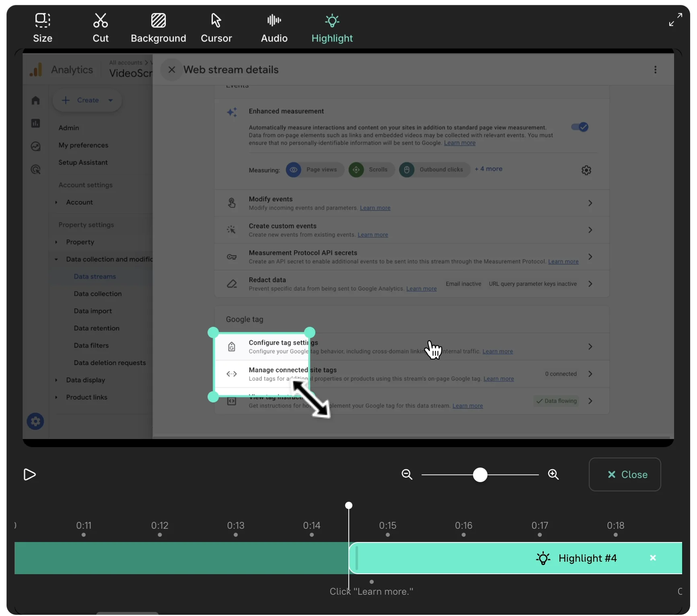Click the zoom out magnifier icon
Screen dimensions: 697x616
(407, 474)
